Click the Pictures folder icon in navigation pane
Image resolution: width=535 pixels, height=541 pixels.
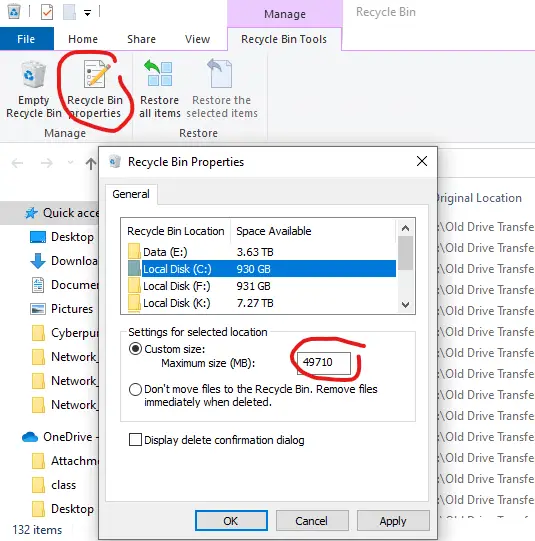38,309
